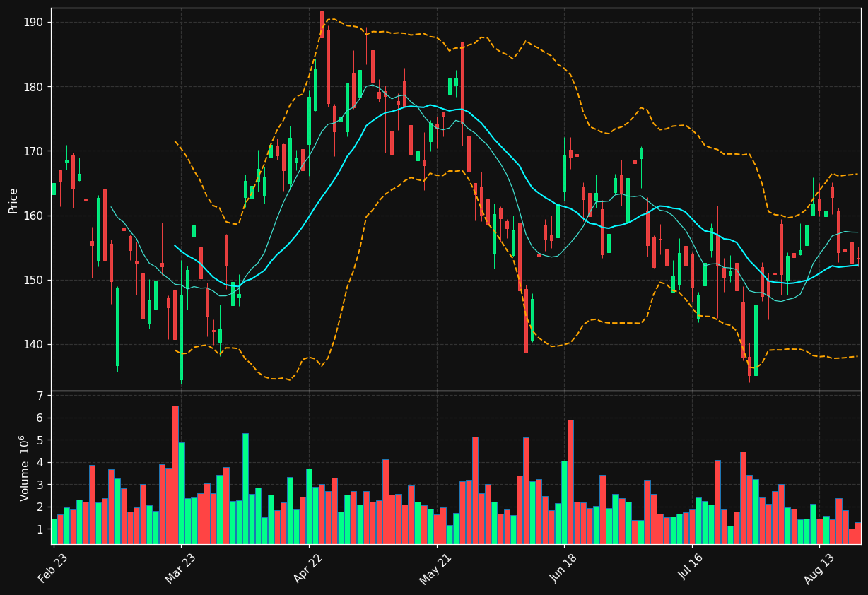Screen dimensions: 868x595
Task: Click the 150 price axis label
Action: click(33, 280)
